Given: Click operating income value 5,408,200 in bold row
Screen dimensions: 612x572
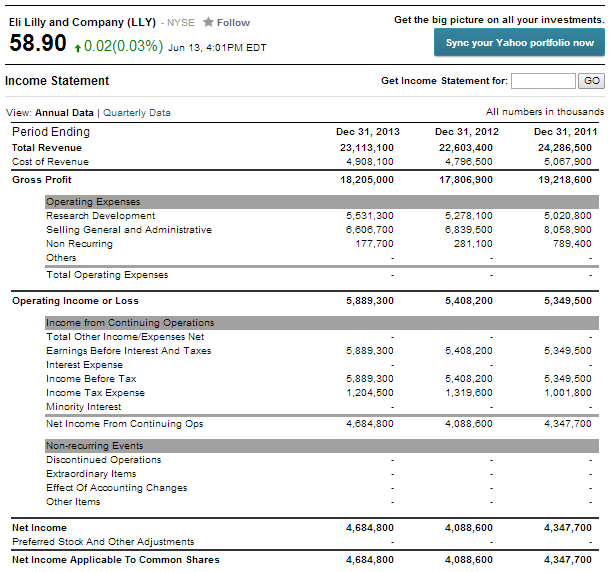Looking at the screenshot, I should 469,301.
